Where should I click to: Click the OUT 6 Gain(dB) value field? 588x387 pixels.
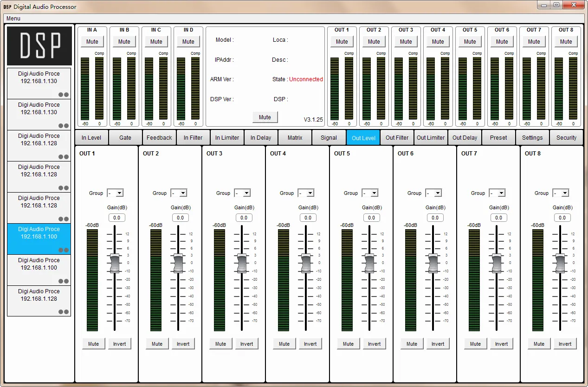click(x=435, y=218)
